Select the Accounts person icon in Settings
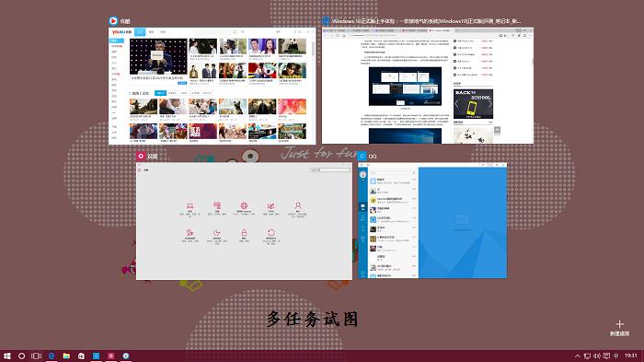This screenshot has width=644, height=362. point(298,205)
